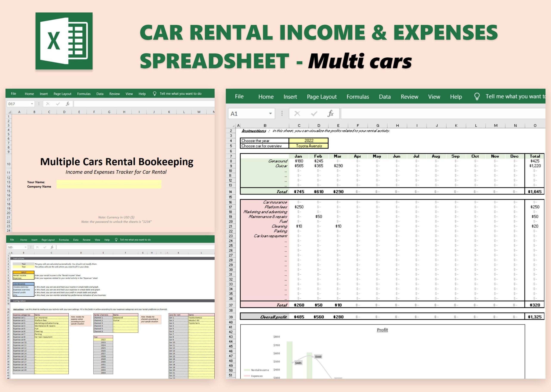Open the A1 name box dropdown arrow
This screenshot has width=551, height=392.
pos(270,114)
